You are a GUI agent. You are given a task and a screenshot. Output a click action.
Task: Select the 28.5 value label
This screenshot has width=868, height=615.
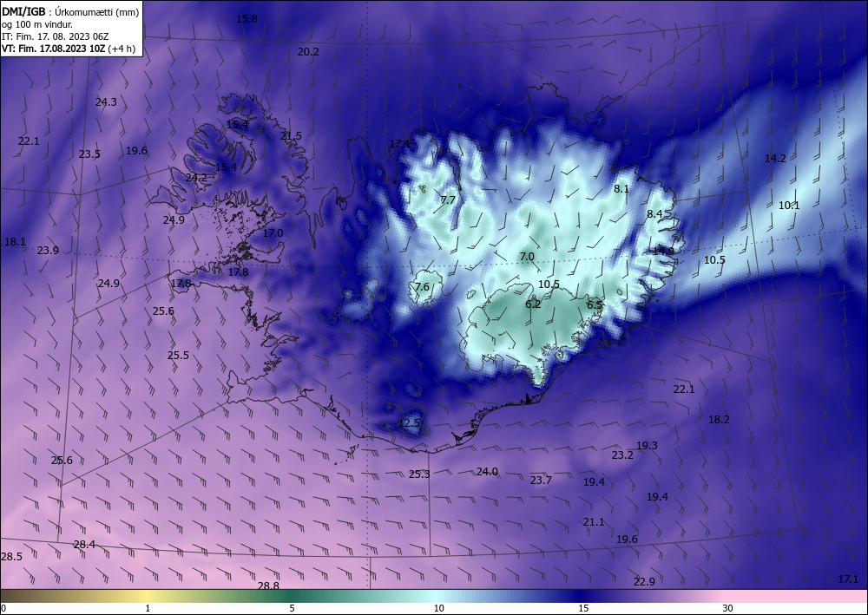point(11,557)
